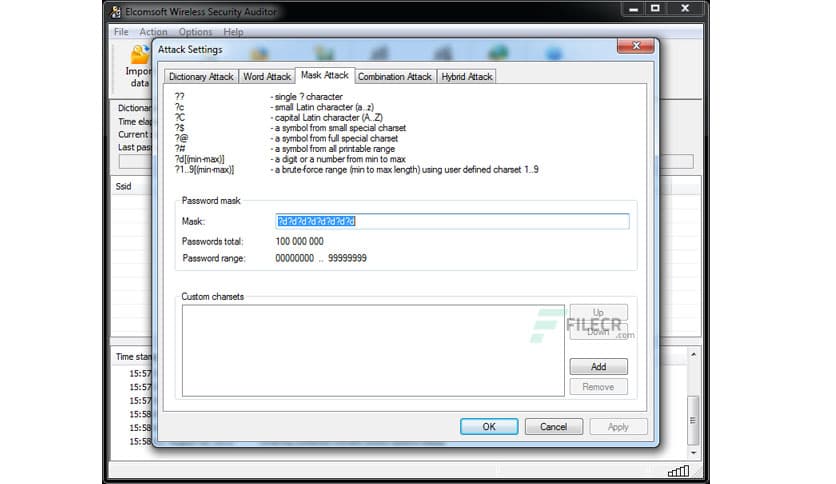Viewport: 836px width, 484px height.
Task: Click the Cancel button
Action: (553, 426)
